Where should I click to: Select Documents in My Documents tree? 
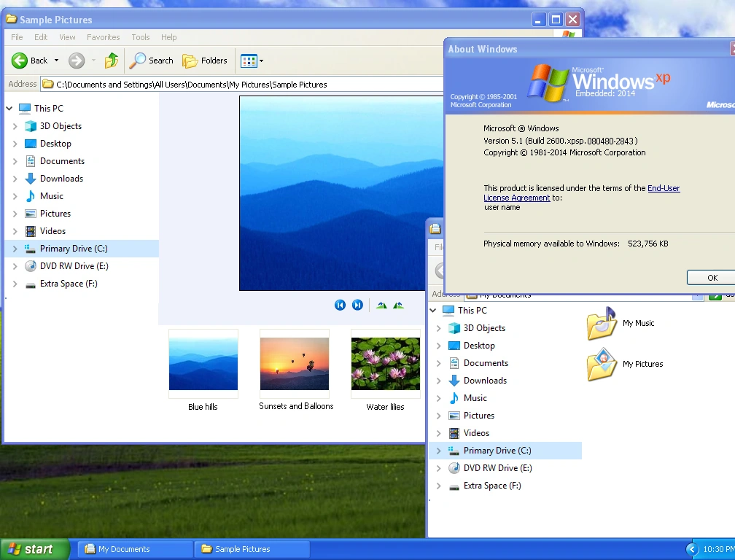coord(478,363)
